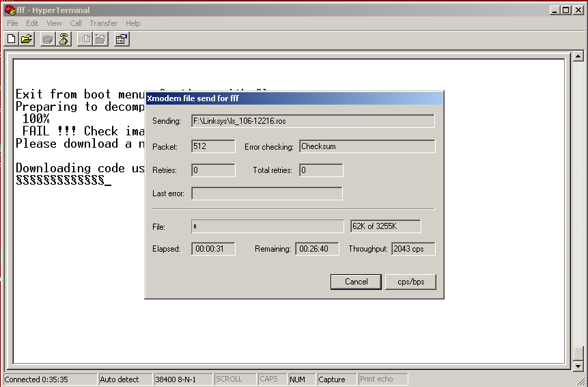Click the Receive file toolbar icon

100,39
